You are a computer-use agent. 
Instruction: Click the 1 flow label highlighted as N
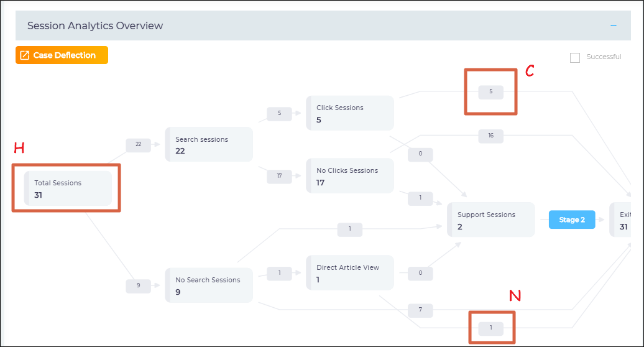[x=490, y=328]
